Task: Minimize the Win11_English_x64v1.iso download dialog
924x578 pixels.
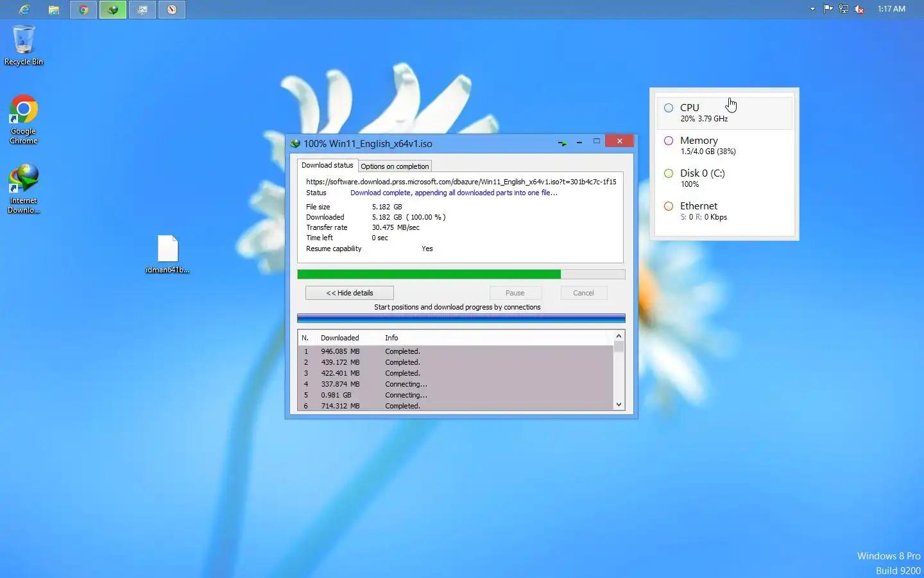Action: (x=579, y=142)
